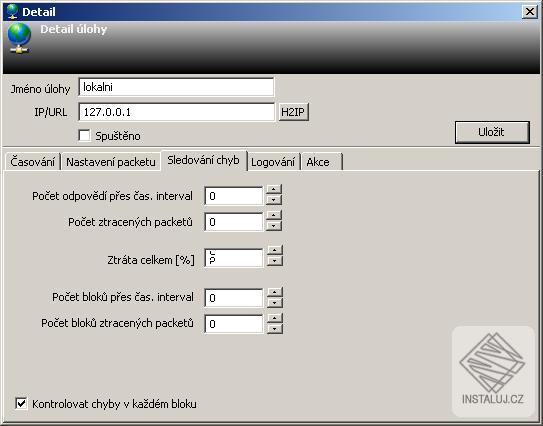Image resolution: width=543 pixels, height=426 pixels.
Task: Click the Počet bloků přes čas. interval field
Action: coord(234,298)
